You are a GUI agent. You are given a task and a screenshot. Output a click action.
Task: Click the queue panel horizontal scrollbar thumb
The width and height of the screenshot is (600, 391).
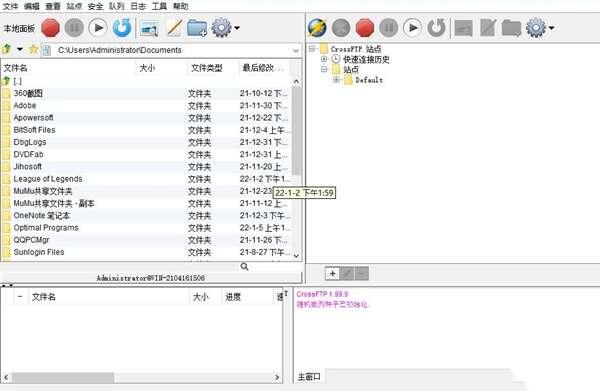[x=63, y=378]
